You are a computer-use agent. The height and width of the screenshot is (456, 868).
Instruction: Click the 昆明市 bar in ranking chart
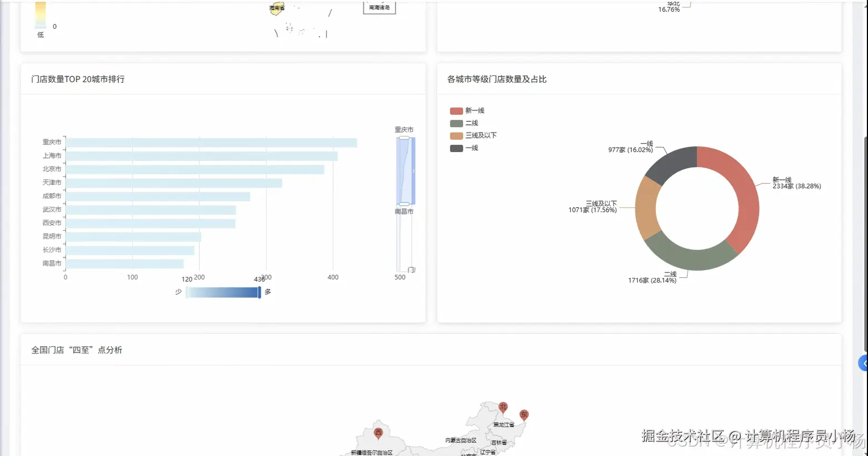coord(133,237)
